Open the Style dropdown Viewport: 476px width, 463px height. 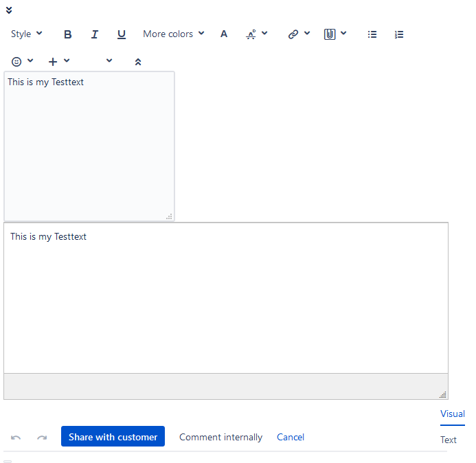[x=26, y=34]
